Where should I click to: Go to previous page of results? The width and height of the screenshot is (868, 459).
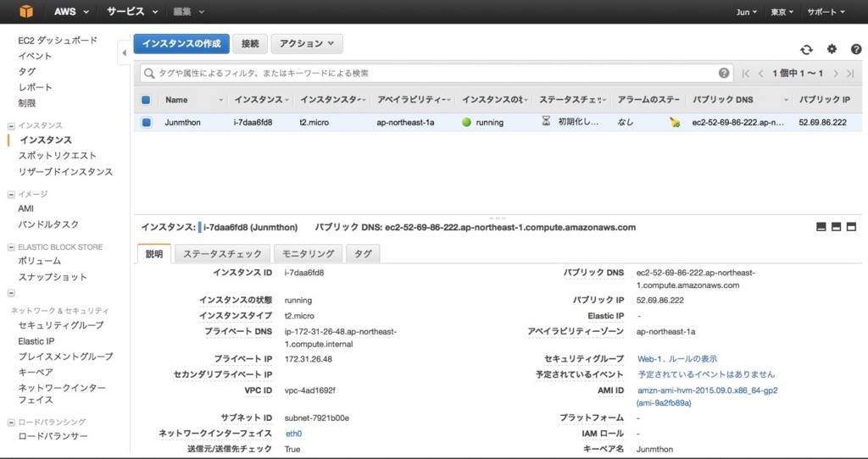(x=761, y=74)
